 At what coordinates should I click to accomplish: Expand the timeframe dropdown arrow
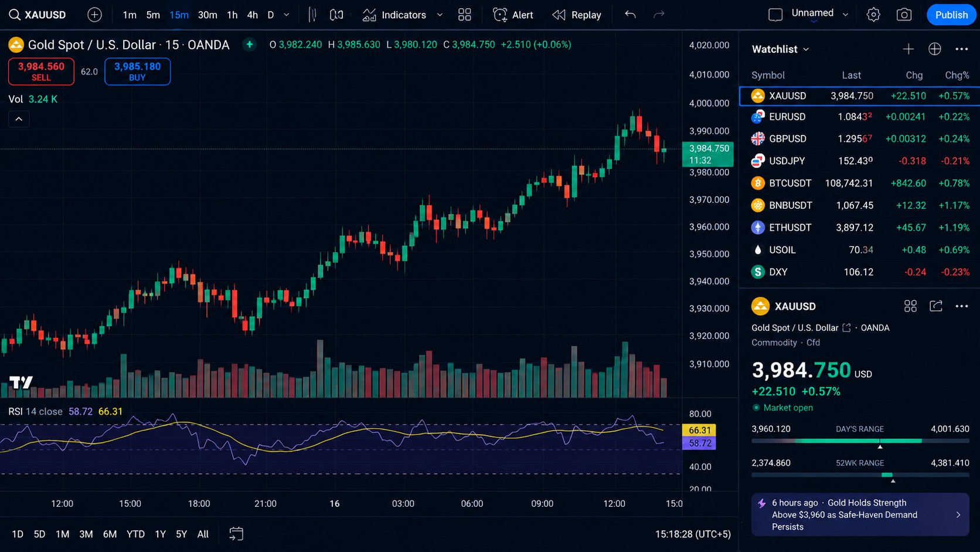(x=287, y=15)
